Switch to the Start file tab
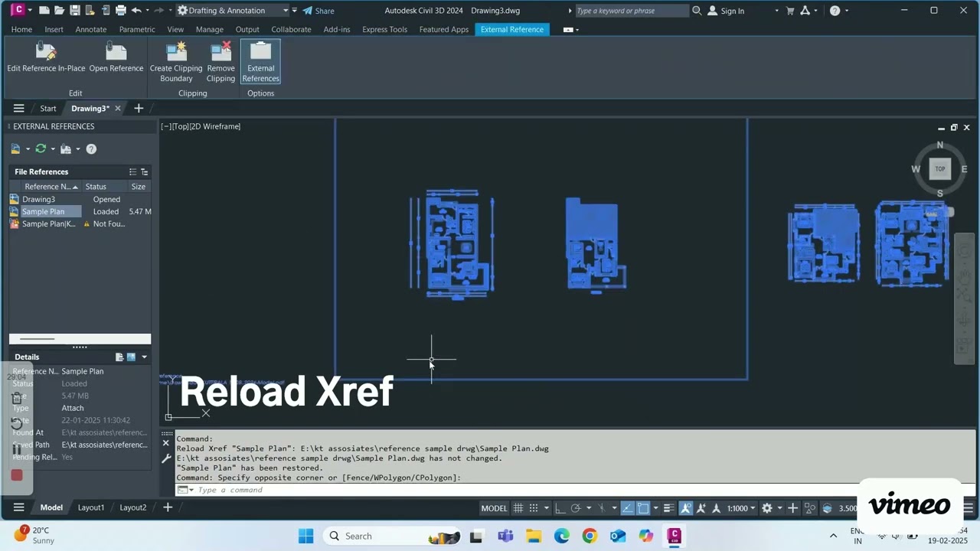Viewport: 980px width, 551px height. (x=48, y=109)
